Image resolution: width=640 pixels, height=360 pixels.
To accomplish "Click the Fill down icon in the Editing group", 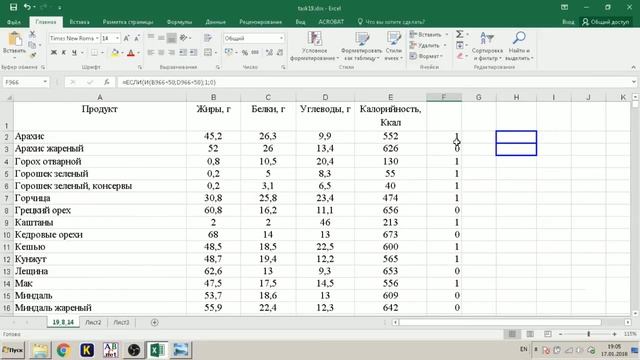I will (460, 45).
